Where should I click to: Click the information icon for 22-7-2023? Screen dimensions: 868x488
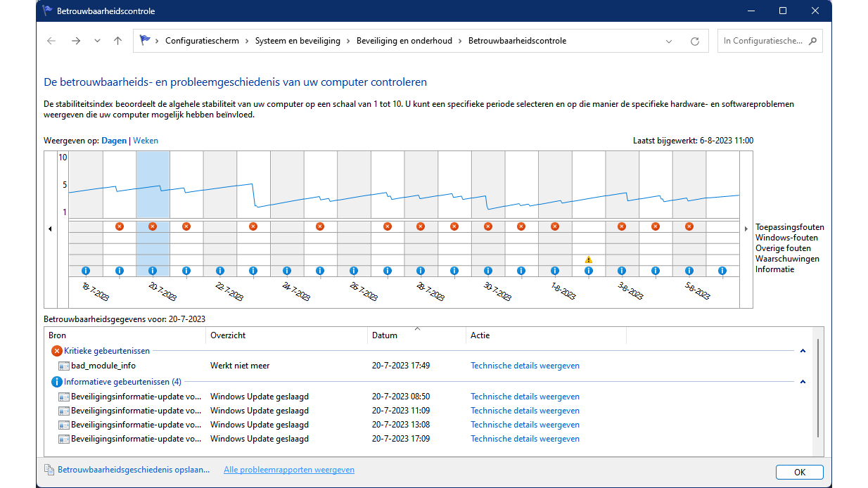[x=219, y=271]
